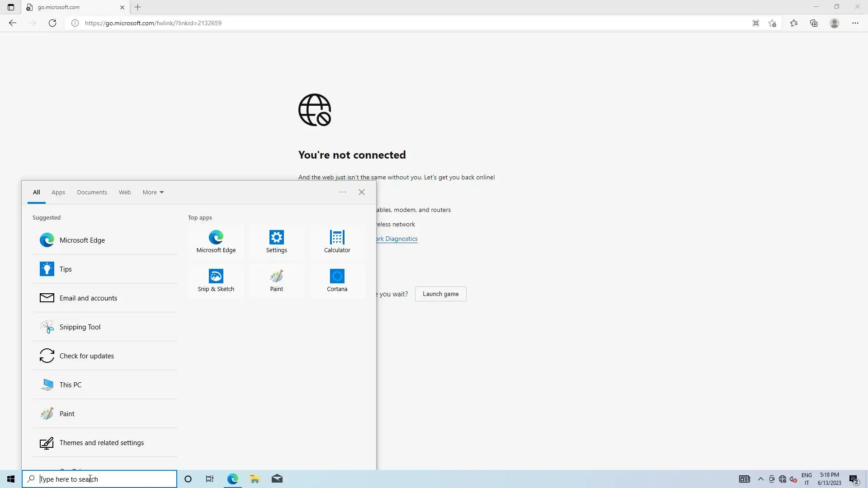Show hidden system tray icons
Screen dimensions: 868x488
760,479
